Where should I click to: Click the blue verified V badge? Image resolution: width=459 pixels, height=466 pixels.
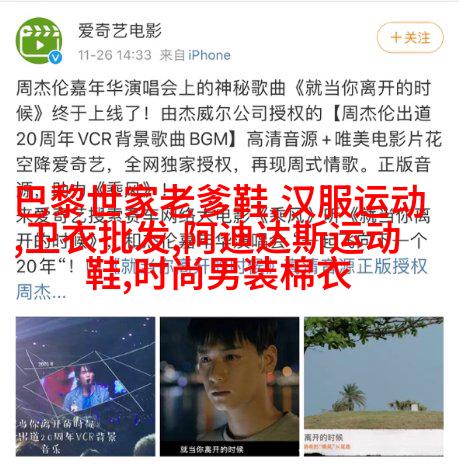pyautogui.click(x=55, y=57)
